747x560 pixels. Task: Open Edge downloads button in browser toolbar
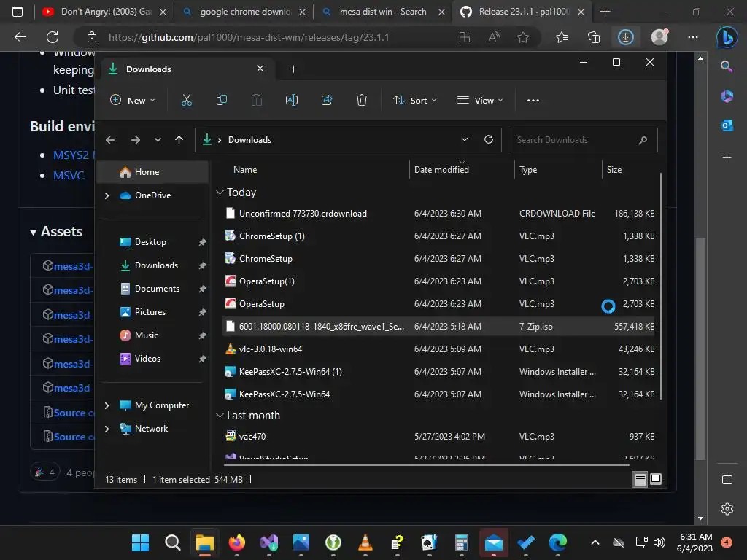coord(625,37)
